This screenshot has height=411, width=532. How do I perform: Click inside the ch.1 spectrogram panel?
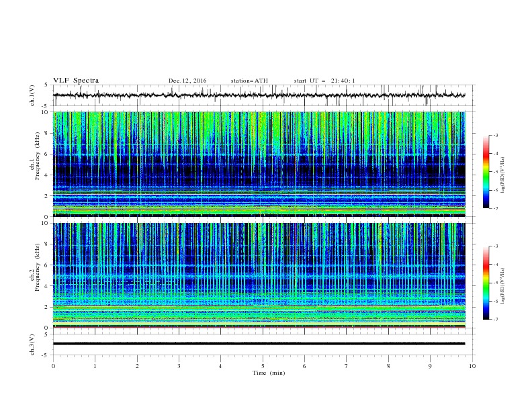[x=259, y=164]
